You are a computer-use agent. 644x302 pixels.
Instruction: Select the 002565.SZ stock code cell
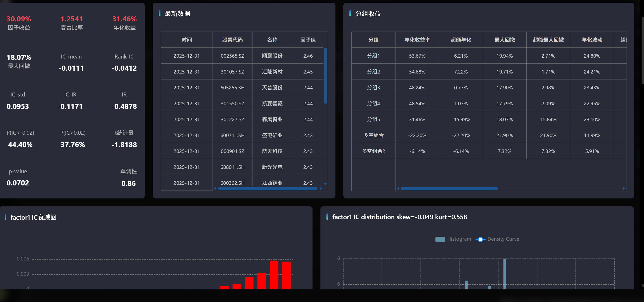click(x=232, y=56)
